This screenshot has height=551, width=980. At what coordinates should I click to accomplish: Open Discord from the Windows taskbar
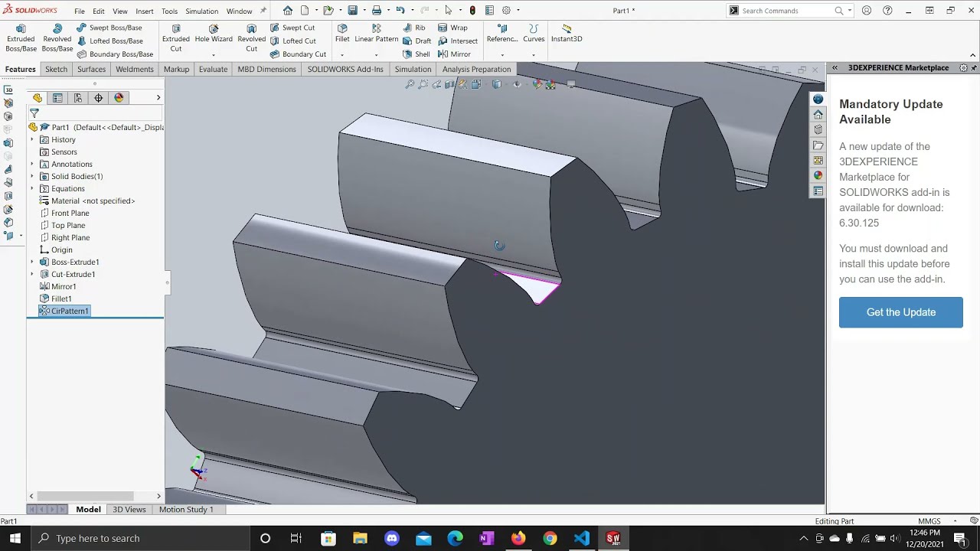coord(392,538)
